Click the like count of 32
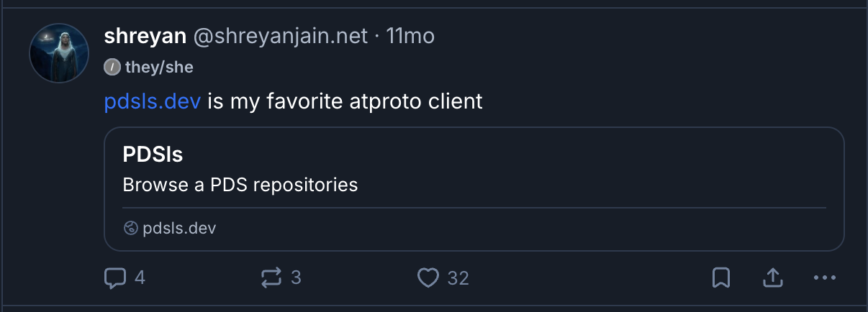 pyautogui.click(x=458, y=277)
